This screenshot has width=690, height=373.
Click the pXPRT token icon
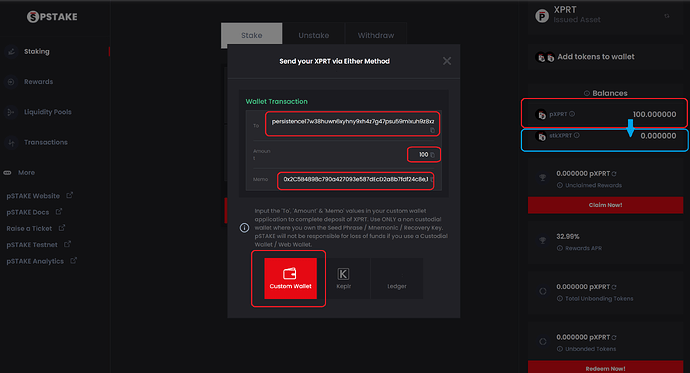(541, 114)
